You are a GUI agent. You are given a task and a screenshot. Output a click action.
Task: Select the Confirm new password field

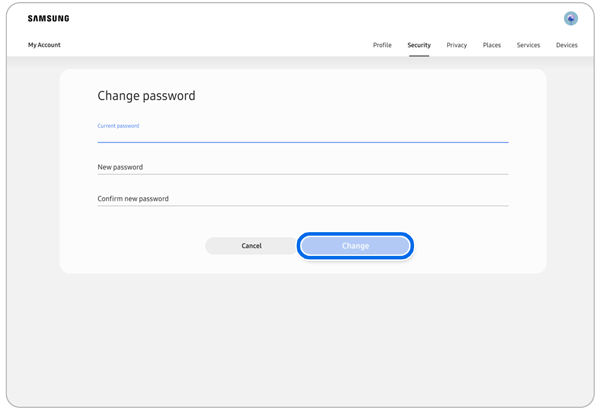pos(302,199)
